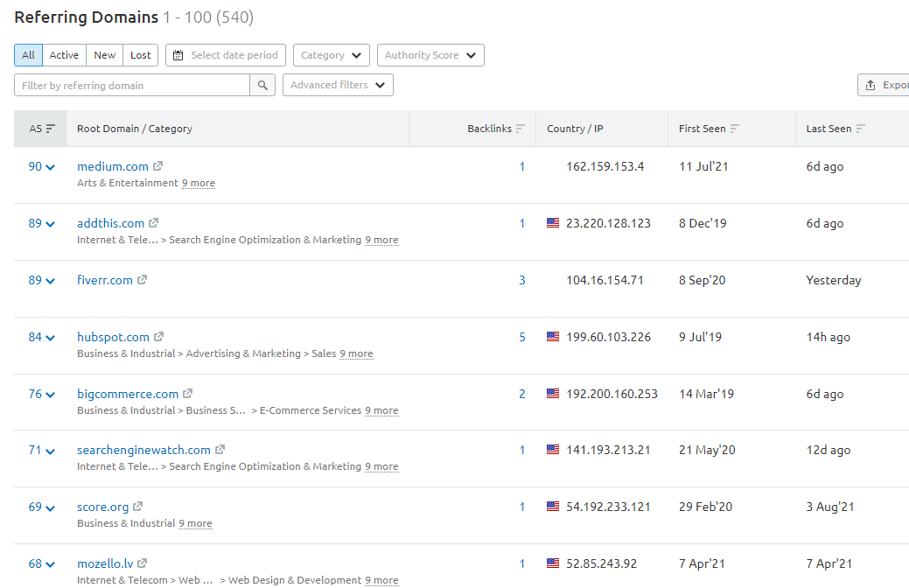Image resolution: width=909 pixels, height=588 pixels.
Task: Open bigcommerce.com domain link
Action: [x=128, y=394]
